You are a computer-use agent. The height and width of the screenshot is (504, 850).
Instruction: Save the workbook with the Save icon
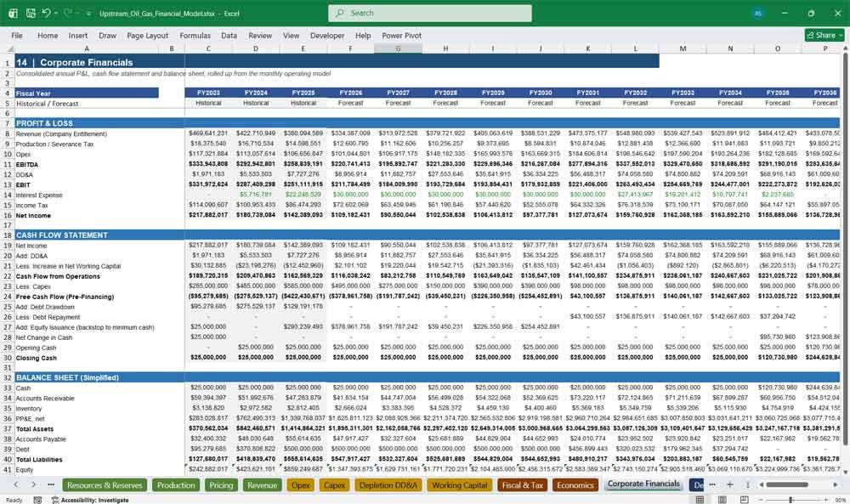31,13
